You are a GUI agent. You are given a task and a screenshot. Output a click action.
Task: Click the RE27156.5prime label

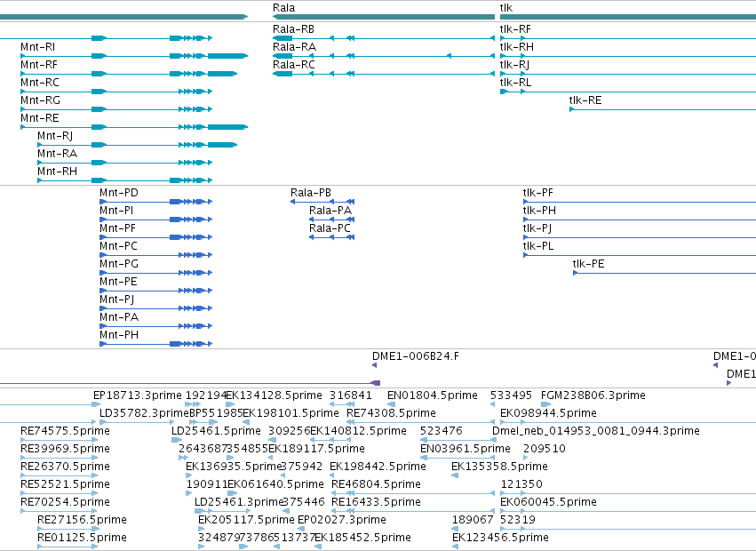(82, 521)
